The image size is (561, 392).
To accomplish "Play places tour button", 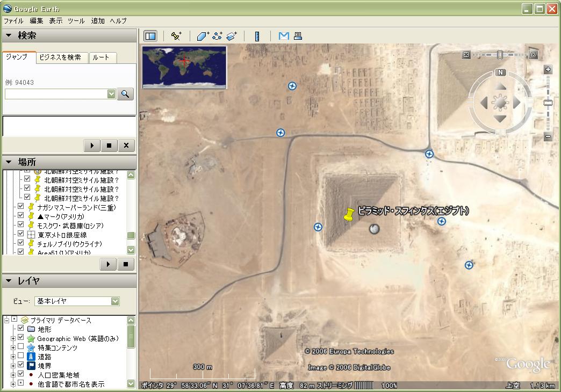I will tap(108, 264).
